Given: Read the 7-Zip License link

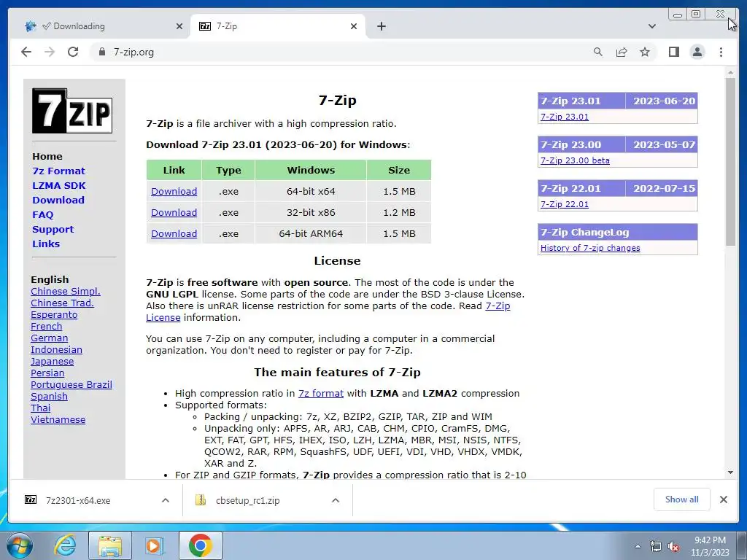Looking at the screenshot, I should (x=498, y=306).
